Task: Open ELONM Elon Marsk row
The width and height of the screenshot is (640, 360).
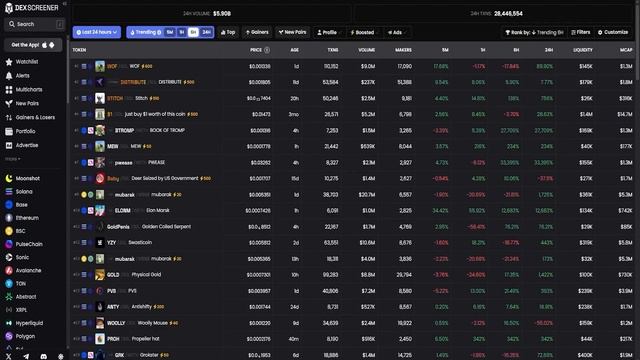Action: pos(353,211)
